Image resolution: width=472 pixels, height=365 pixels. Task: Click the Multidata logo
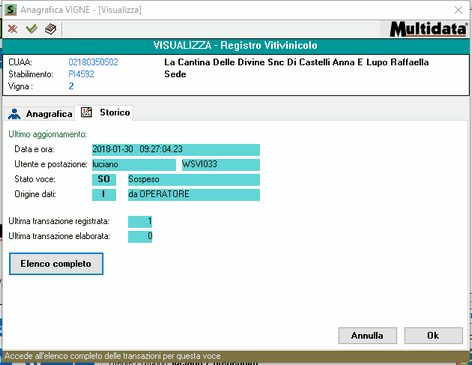[429, 29]
